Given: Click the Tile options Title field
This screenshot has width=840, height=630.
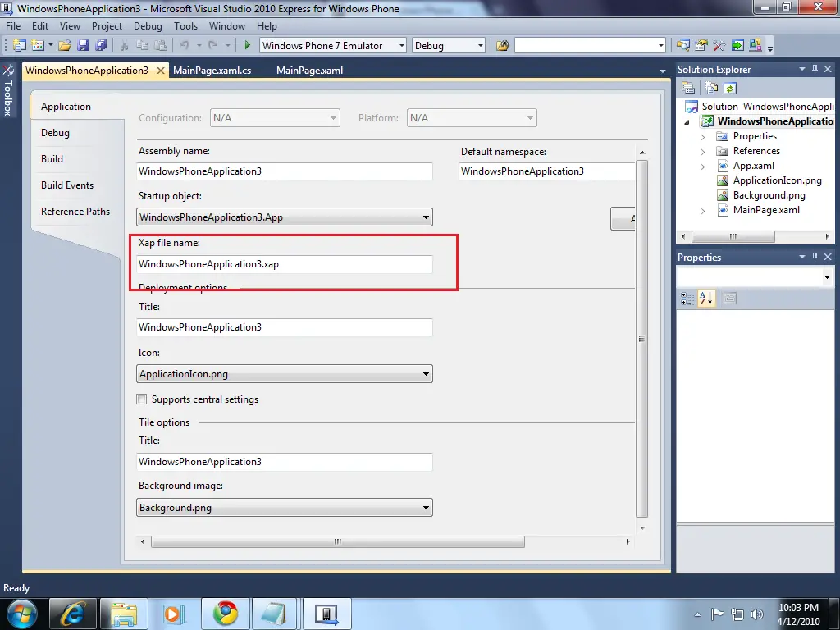Looking at the screenshot, I should pos(285,462).
